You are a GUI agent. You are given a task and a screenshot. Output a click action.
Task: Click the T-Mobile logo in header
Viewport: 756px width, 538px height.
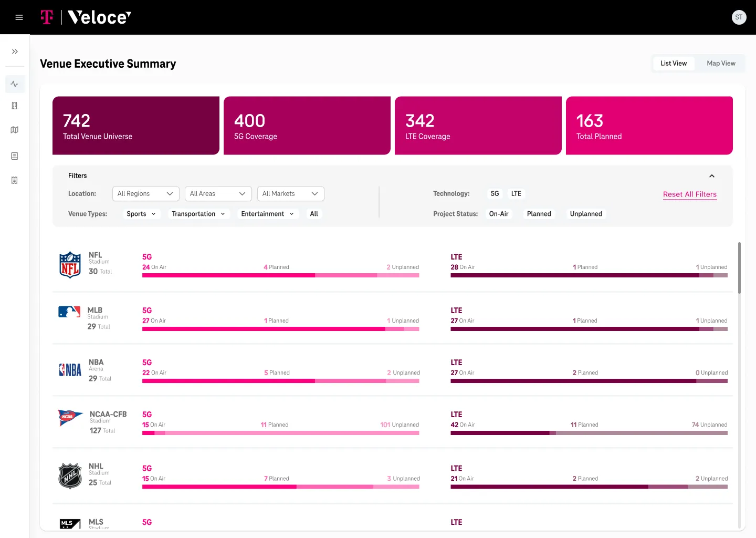tap(47, 17)
